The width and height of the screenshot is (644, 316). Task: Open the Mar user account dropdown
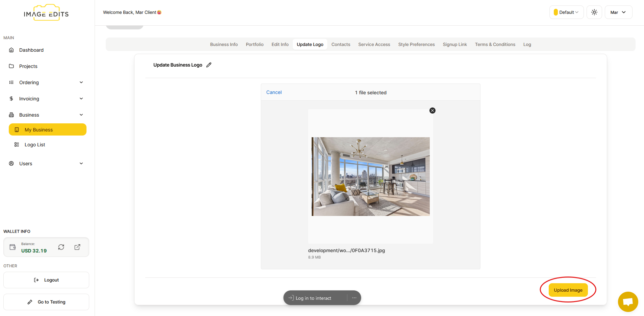(x=618, y=12)
